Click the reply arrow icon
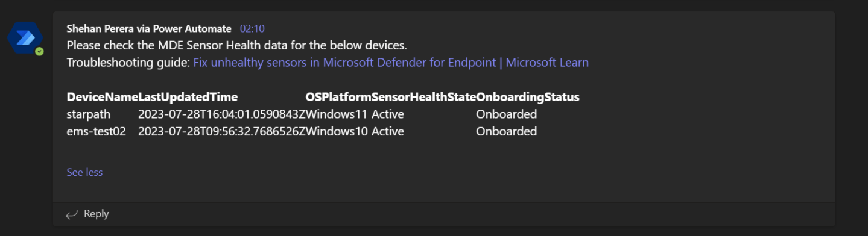 click(x=72, y=214)
